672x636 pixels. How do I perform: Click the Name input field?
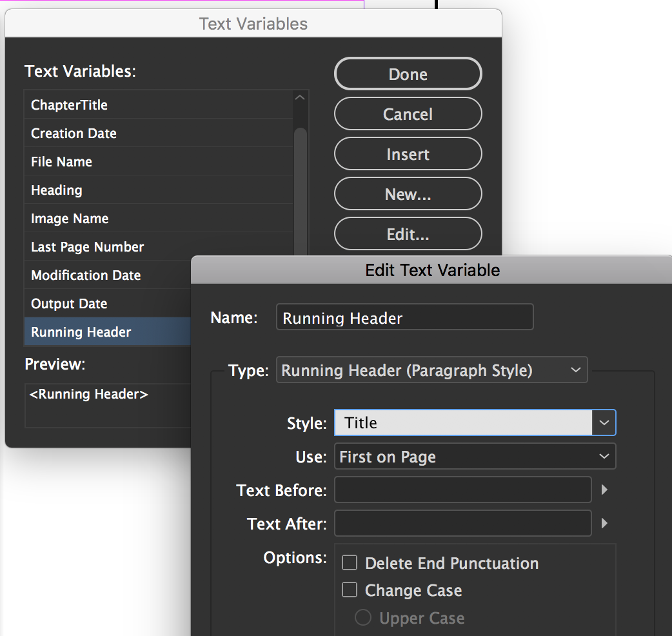click(404, 318)
